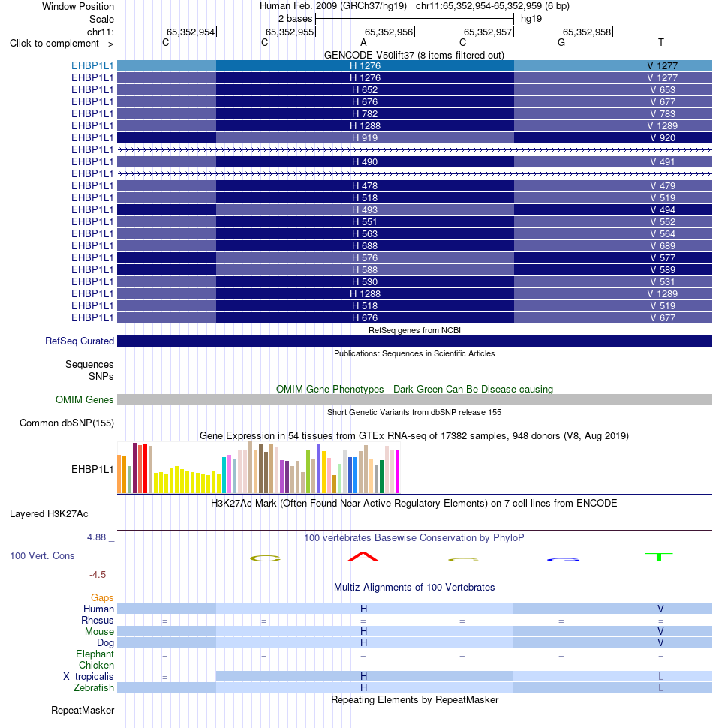Screen dimensions: 713x728
Task: Select the A base in the sequence row
Action: click(363, 43)
